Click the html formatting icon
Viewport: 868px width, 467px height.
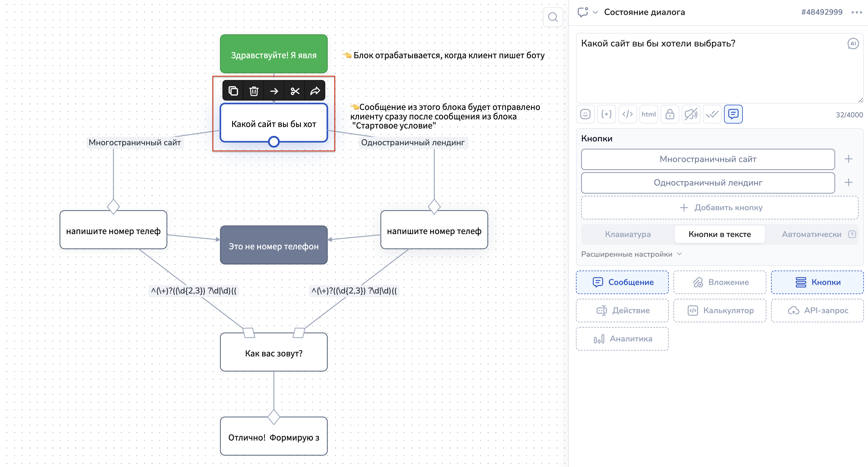point(648,114)
